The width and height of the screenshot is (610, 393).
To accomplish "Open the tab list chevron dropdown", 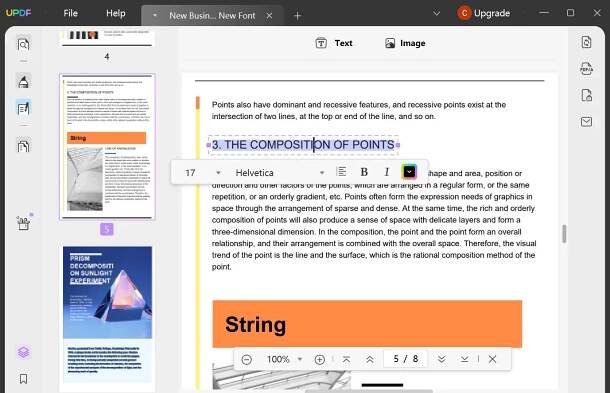I will coord(436,13).
